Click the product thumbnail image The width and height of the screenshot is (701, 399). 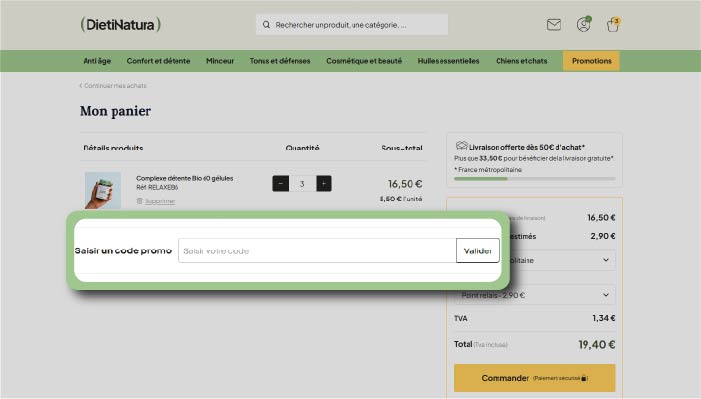[103, 190]
